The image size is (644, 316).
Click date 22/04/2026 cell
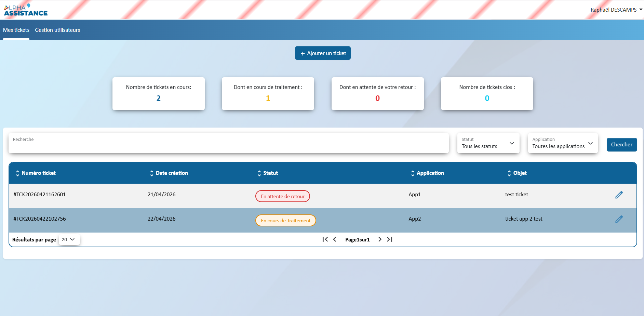pos(162,219)
